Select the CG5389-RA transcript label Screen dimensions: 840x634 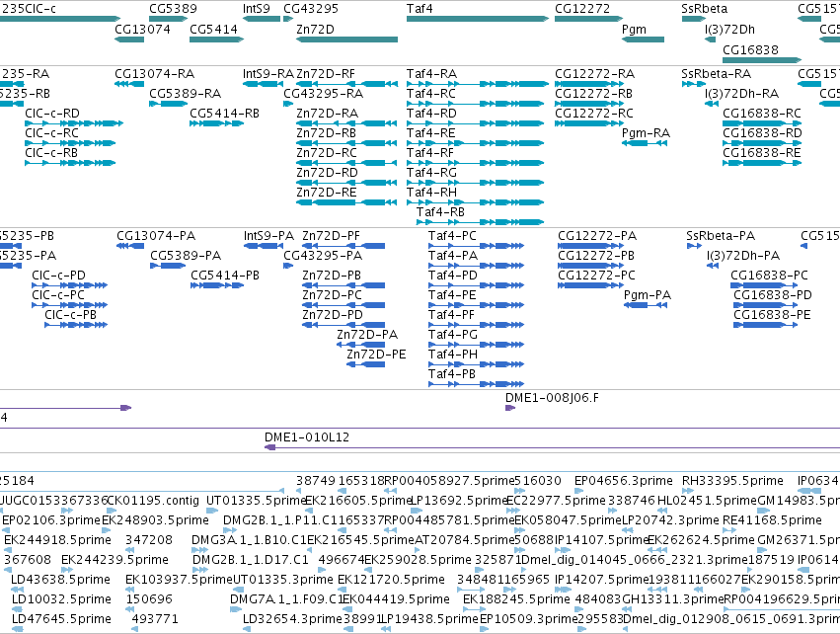[x=186, y=93]
